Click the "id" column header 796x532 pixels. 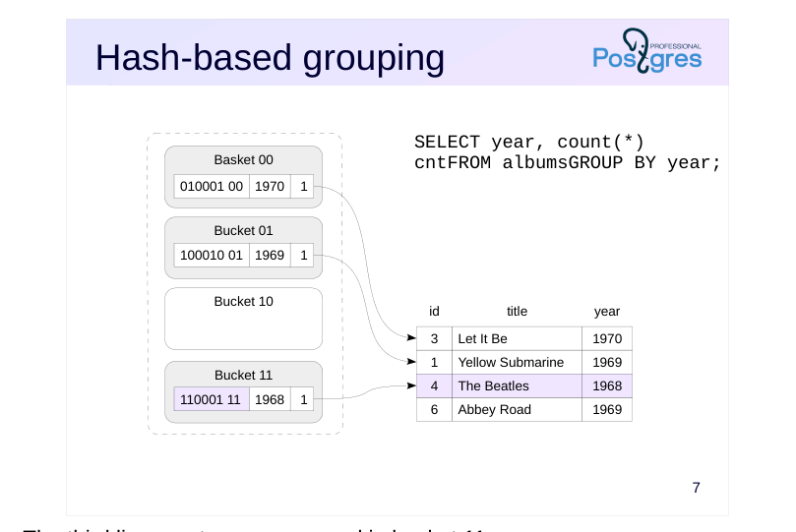point(434,312)
